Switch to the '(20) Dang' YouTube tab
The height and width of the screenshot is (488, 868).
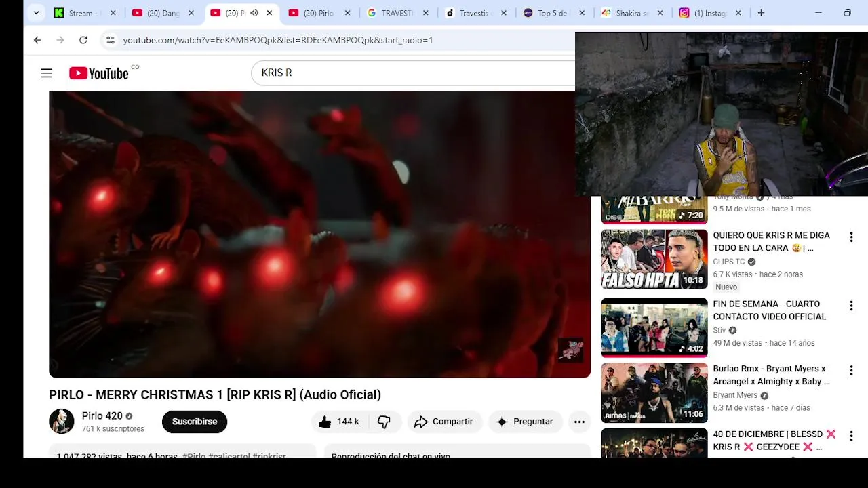click(x=163, y=13)
